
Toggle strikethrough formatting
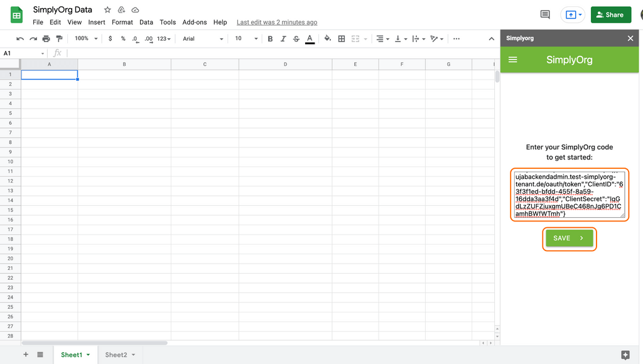tap(296, 38)
